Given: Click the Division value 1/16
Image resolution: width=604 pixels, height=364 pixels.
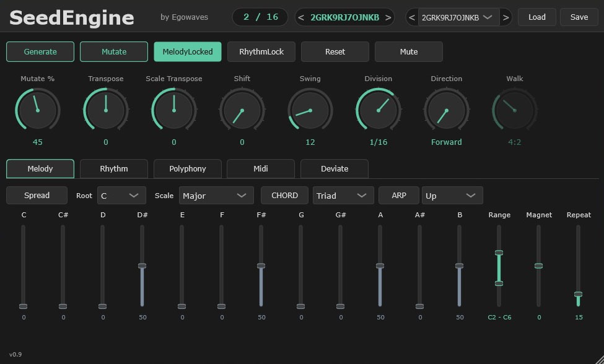Looking at the screenshot, I should click(x=379, y=142).
